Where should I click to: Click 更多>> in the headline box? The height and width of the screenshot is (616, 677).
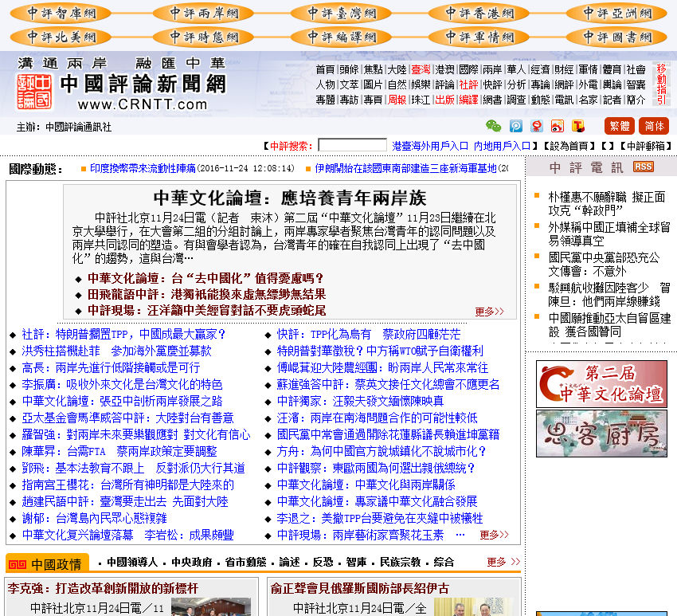489,312
